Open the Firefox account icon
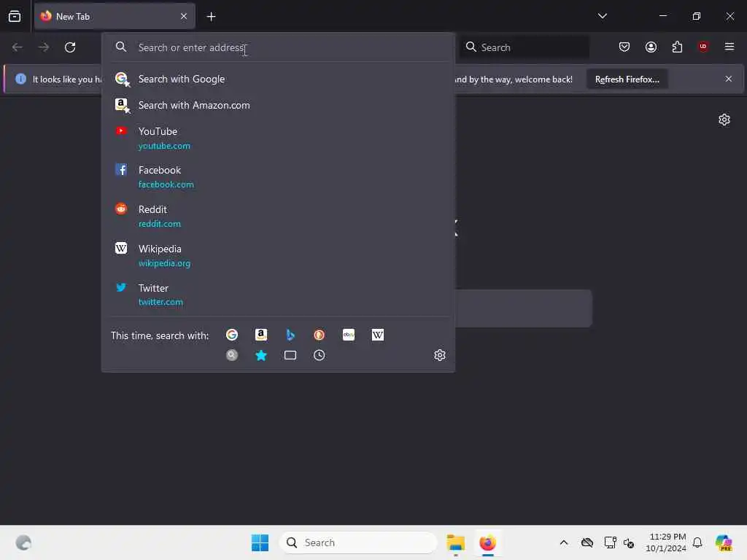The width and height of the screenshot is (747, 560). (x=651, y=47)
